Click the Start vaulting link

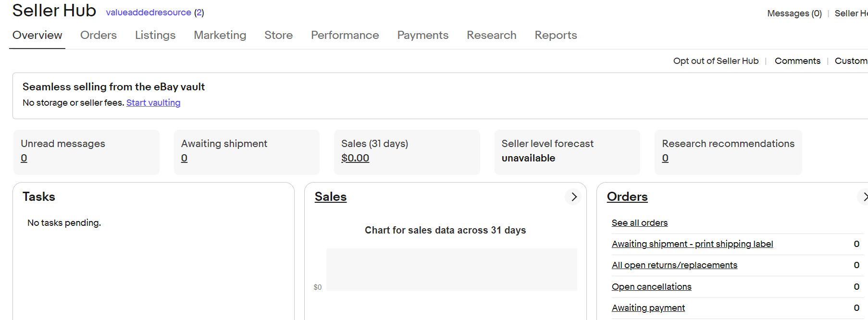153,103
